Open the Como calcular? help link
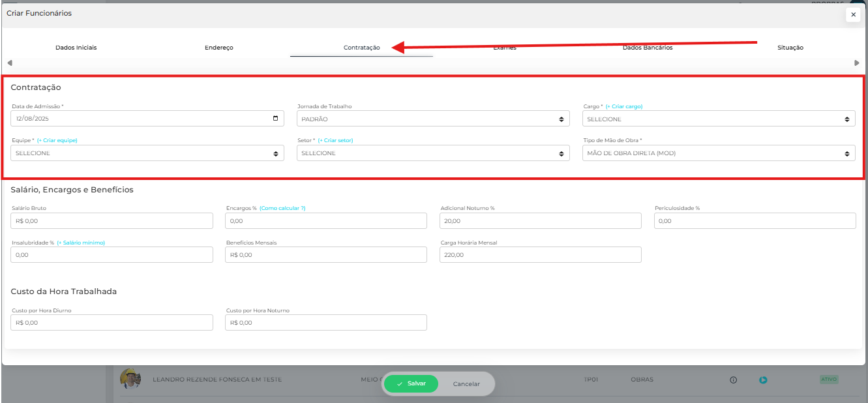 (x=282, y=208)
